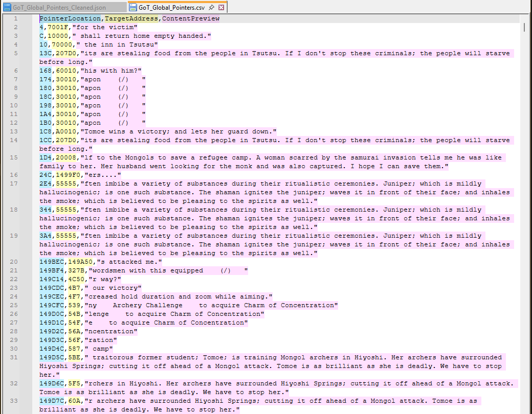
Task: Click pointer location 149D1C on line 27
Action: 52,323
